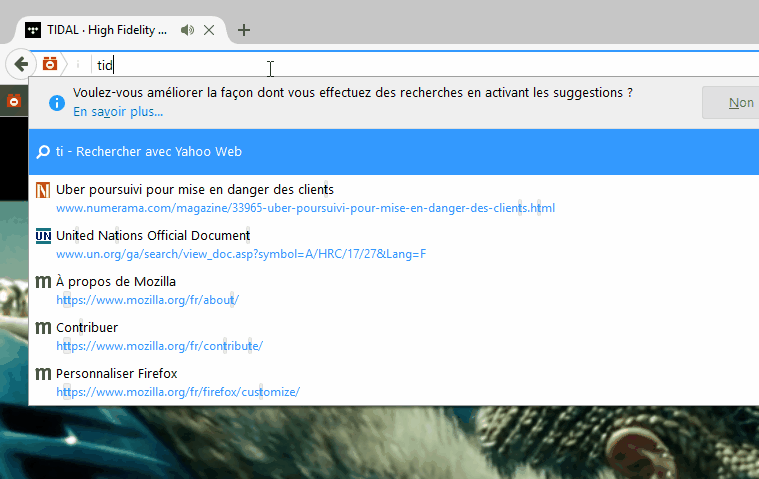The image size is (759, 479).
Task: Click the numerama.com URL under the Uber result
Action: [305, 208]
